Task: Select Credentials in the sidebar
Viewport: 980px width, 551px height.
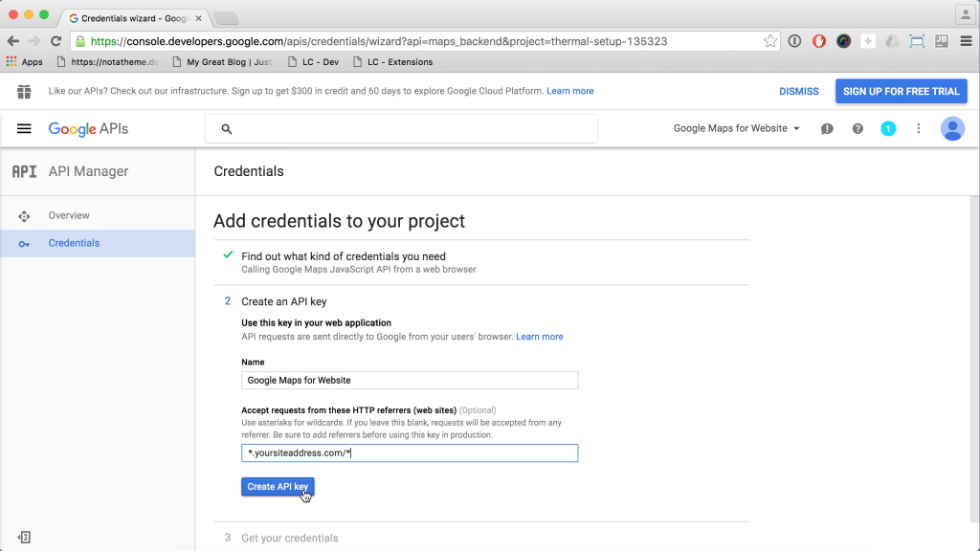Action: coord(74,243)
